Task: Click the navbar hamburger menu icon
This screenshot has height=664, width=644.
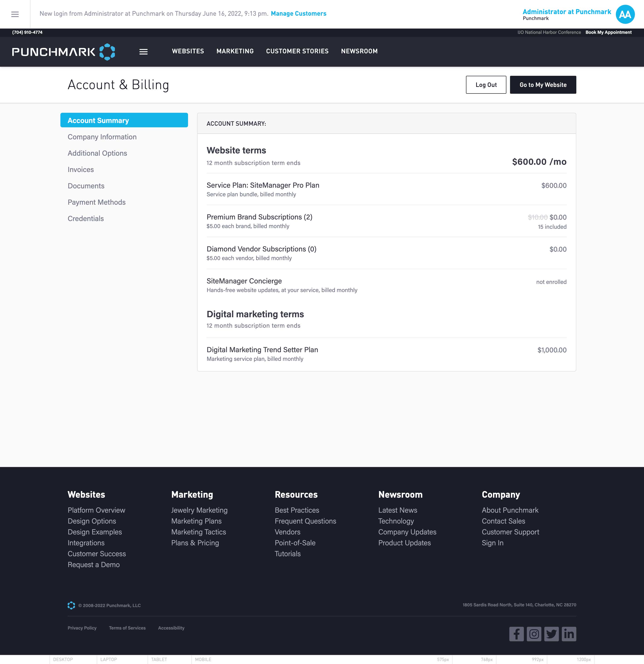Action: [143, 52]
